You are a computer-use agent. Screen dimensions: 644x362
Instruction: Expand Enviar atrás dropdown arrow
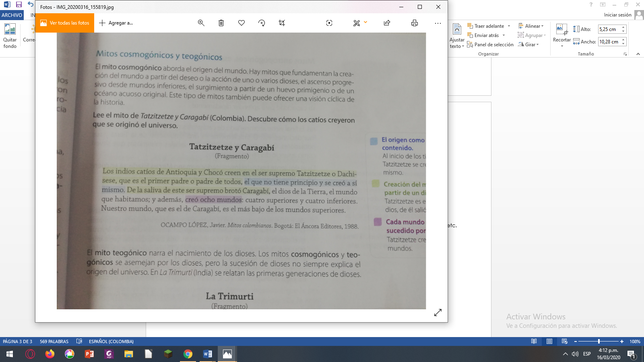click(x=504, y=35)
